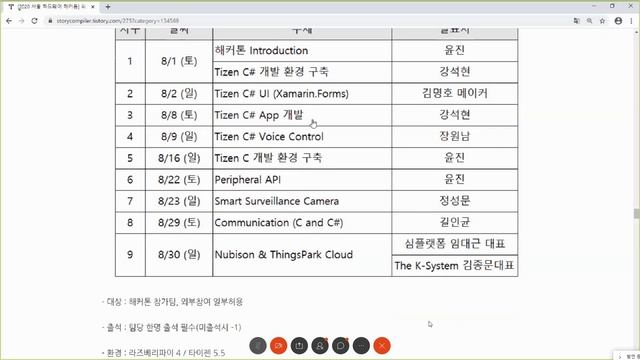The image size is (640, 360).
Task: Click presenter cell '길인균'
Action: (x=455, y=222)
